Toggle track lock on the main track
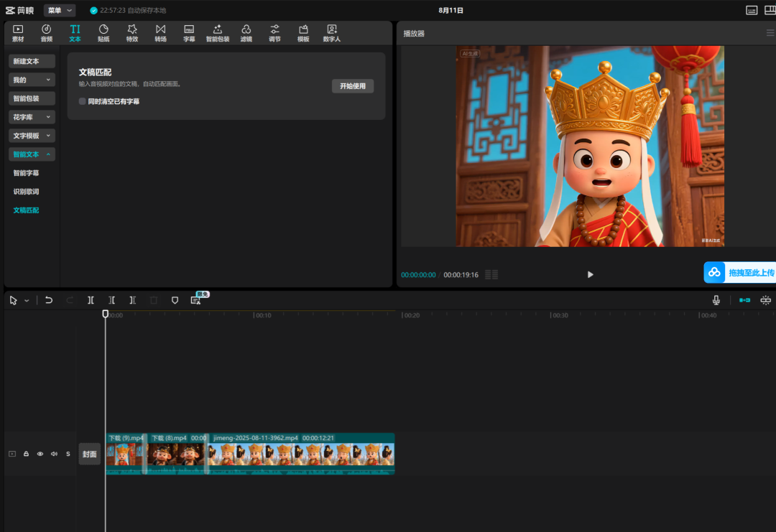776x532 pixels. pos(27,454)
